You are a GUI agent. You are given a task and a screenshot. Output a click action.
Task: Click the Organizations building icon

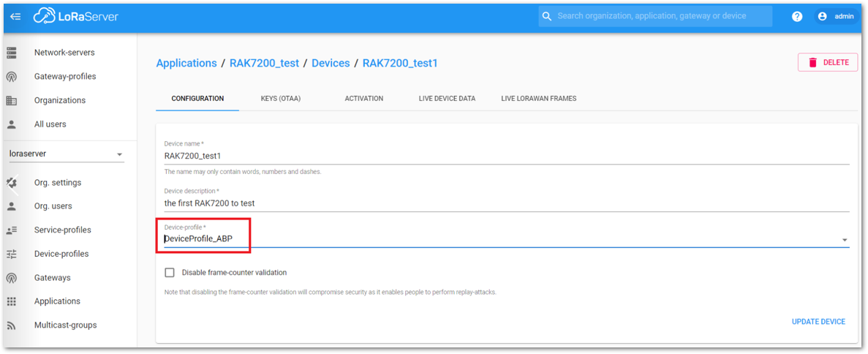11,100
